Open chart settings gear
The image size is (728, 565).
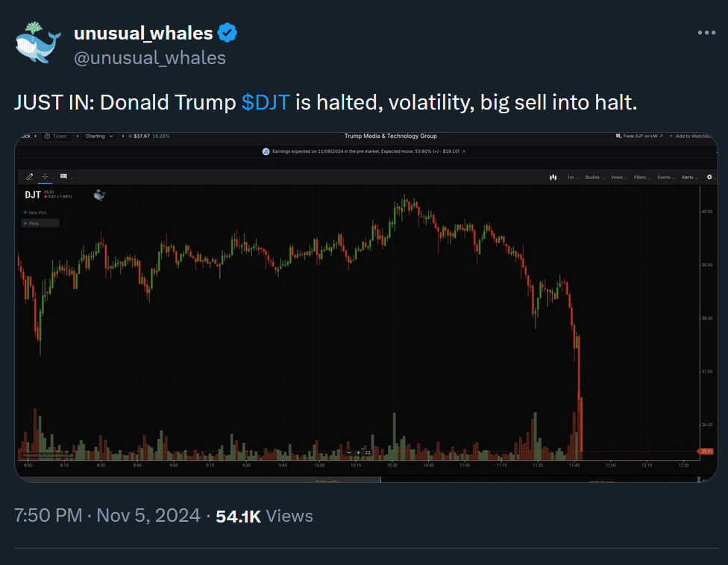click(709, 177)
